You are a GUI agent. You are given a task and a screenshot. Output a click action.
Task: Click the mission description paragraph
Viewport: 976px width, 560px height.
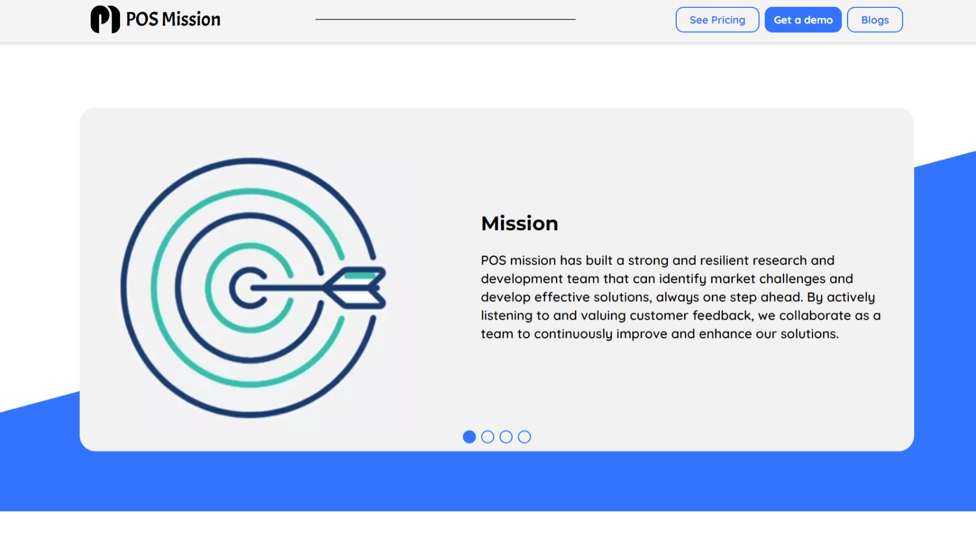click(680, 297)
